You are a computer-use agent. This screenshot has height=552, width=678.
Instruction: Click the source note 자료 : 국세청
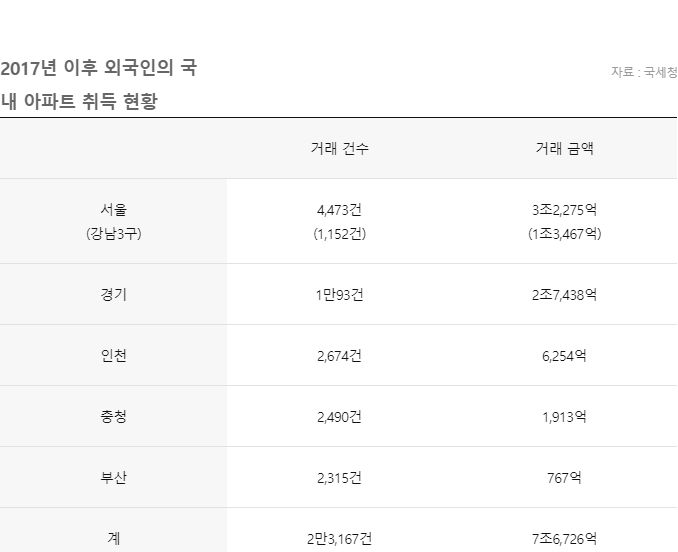click(643, 72)
